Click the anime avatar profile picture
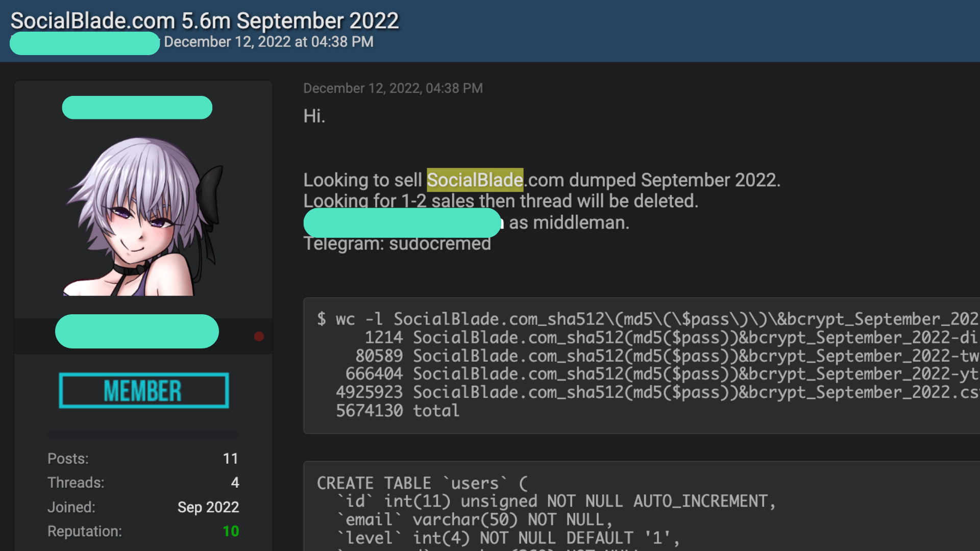 click(x=143, y=216)
